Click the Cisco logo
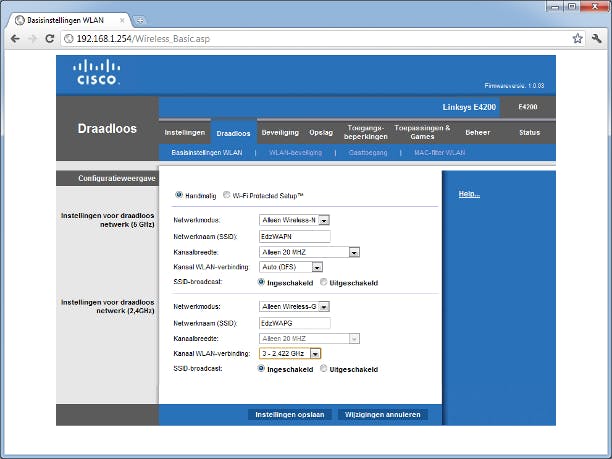 (96, 72)
